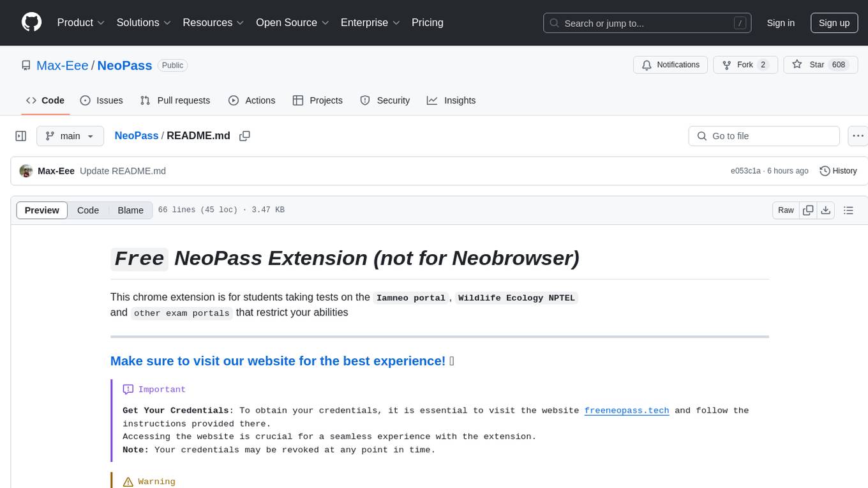Expand the Enterprise menu
The image size is (868, 488).
(370, 22)
